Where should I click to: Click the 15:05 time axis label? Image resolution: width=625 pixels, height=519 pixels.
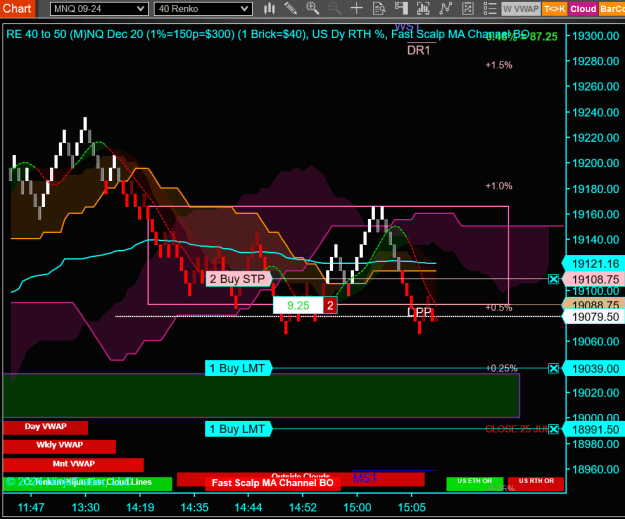click(x=412, y=507)
